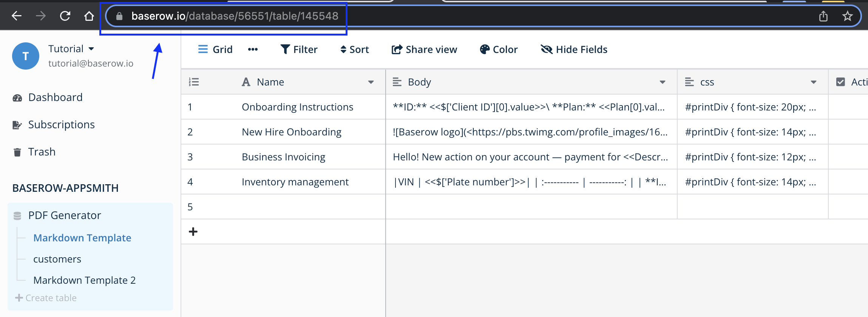Click the Share view button
The image size is (868, 317).
tap(424, 50)
